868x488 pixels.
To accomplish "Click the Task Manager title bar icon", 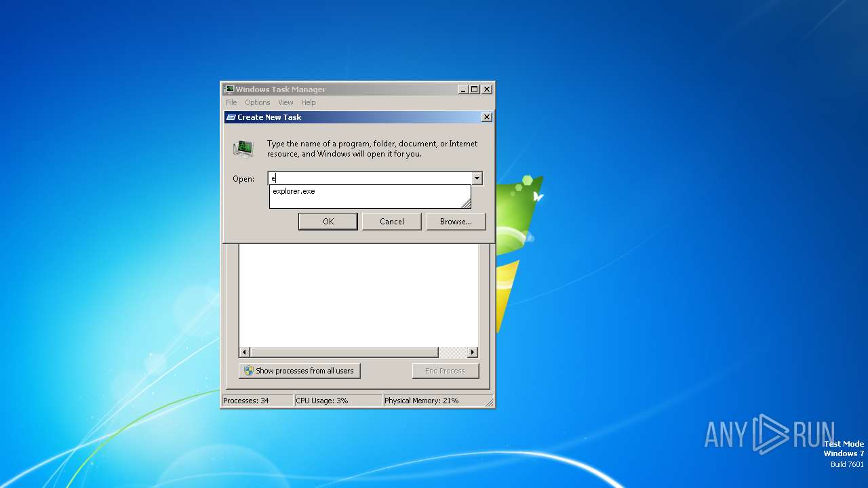I will click(229, 89).
